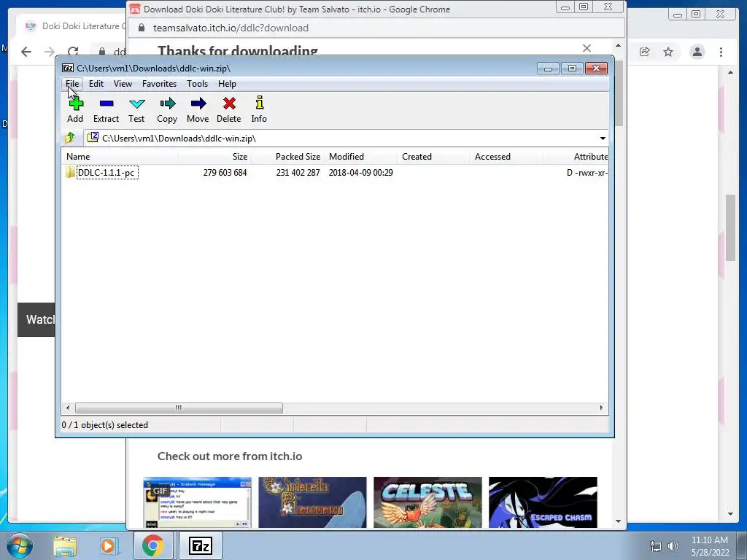Sort by Packed Size column header

pos(287,157)
